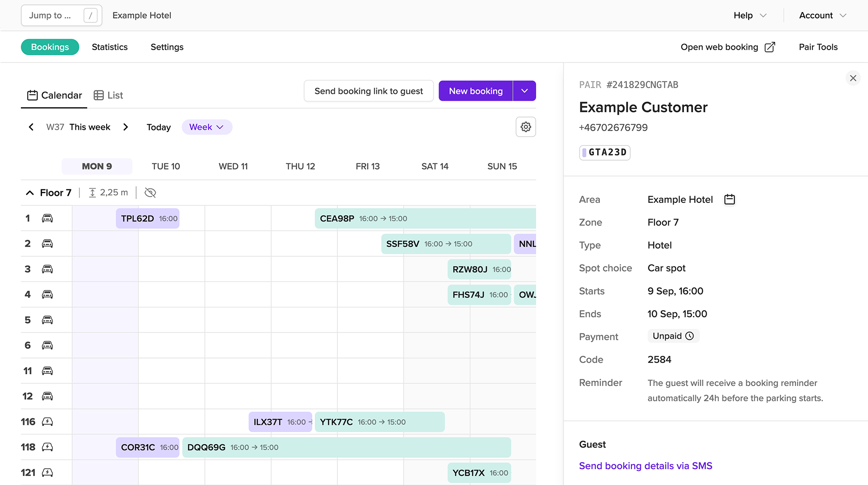Click the GTA23D license plate color tag

pos(584,152)
